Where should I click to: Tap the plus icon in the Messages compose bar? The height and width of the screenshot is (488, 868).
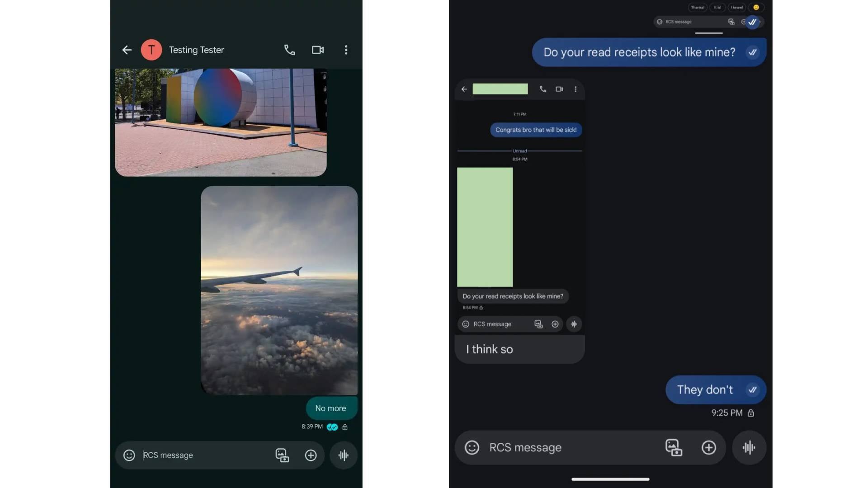(x=709, y=447)
